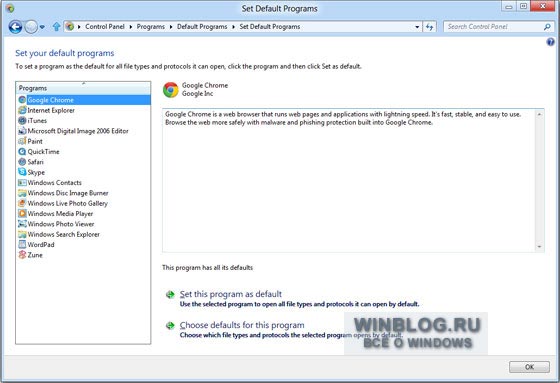Image resolution: width=560 pixels, height=383 pixels.
Task: Click the large Chrome logo in details pane
Action: [171, 90]
